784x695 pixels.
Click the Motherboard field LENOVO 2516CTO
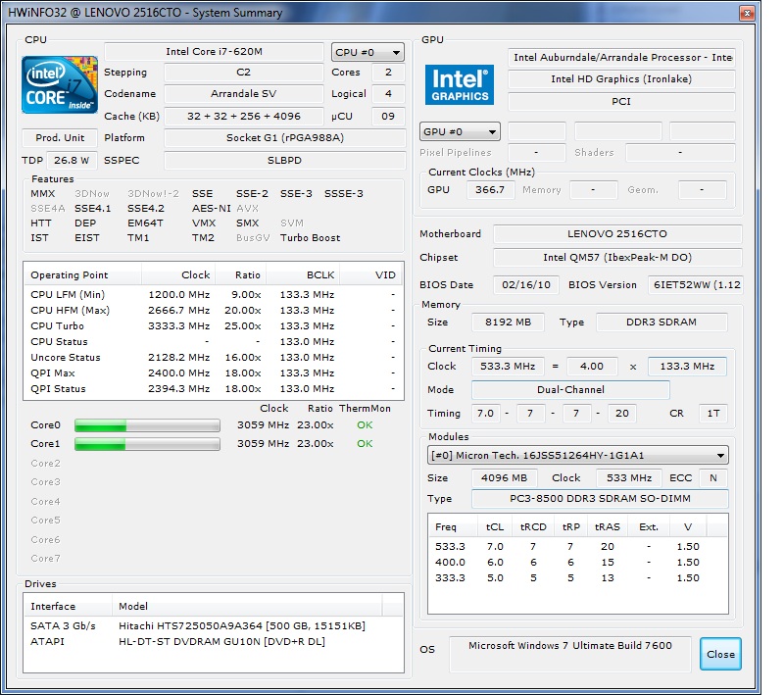pyautogui.click(x=617, y=234)
